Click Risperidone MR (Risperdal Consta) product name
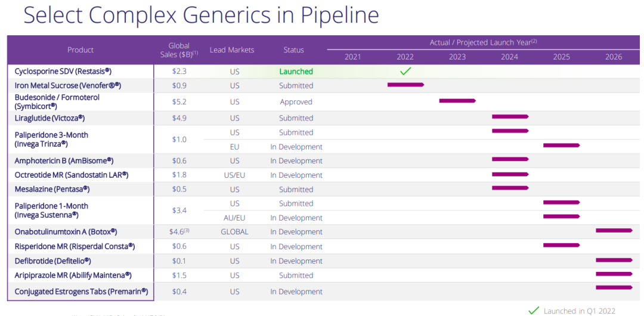Image resolution: width=644 pixels, height=316 pixels. [75, 247]
